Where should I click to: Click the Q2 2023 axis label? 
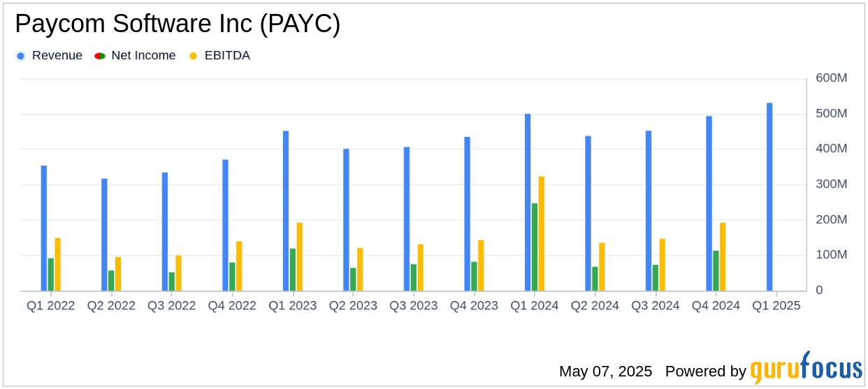click(x=353, y=306)
